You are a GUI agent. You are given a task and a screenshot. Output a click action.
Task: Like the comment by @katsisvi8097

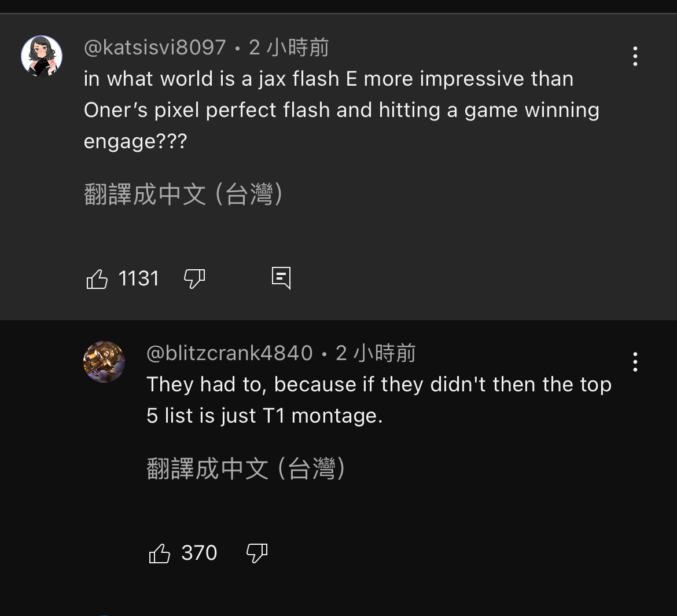(97, 279)
